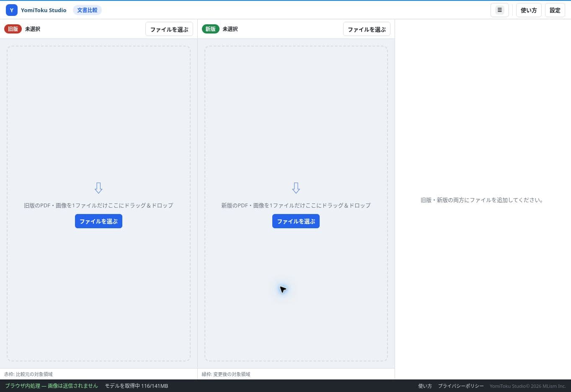Click blue ファイルを選ぶ in new version dropzone
The image size is (571, 392).
pyautogui.click(x=296, y=221)
